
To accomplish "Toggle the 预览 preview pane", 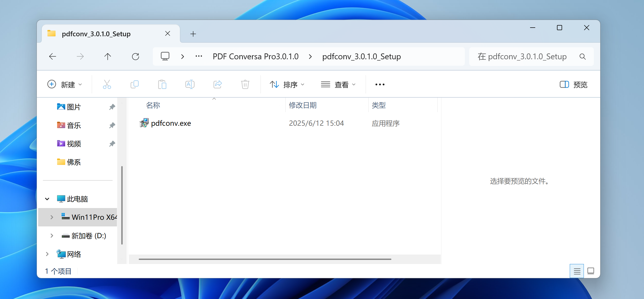I will [573, 85].
